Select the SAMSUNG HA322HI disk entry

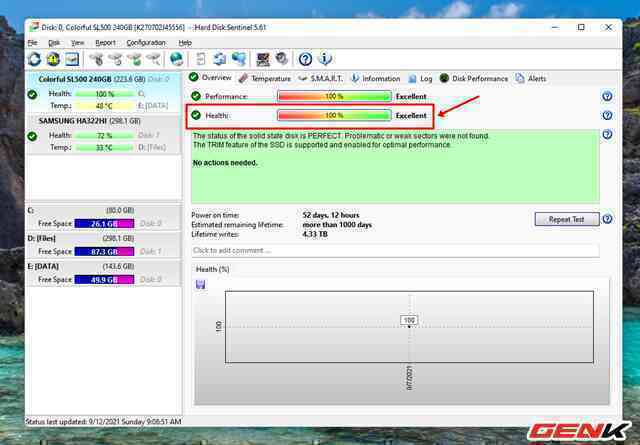click(103, 134)
